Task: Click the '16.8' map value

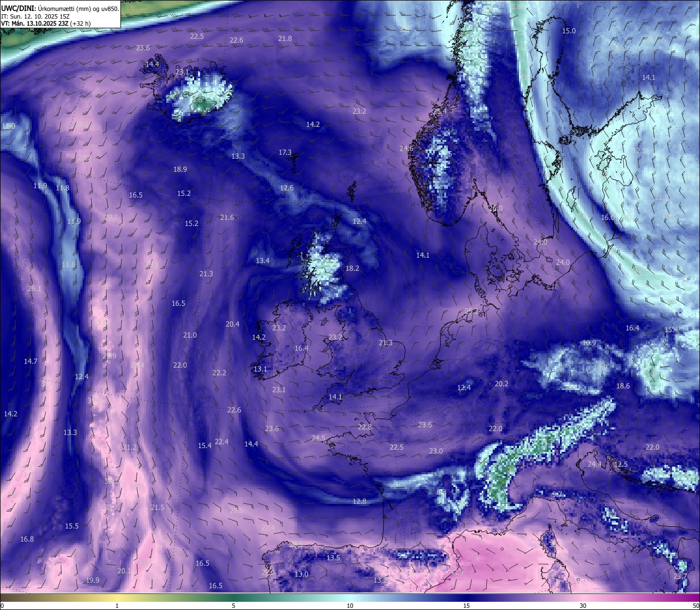Action: click(x=27, y=539)
